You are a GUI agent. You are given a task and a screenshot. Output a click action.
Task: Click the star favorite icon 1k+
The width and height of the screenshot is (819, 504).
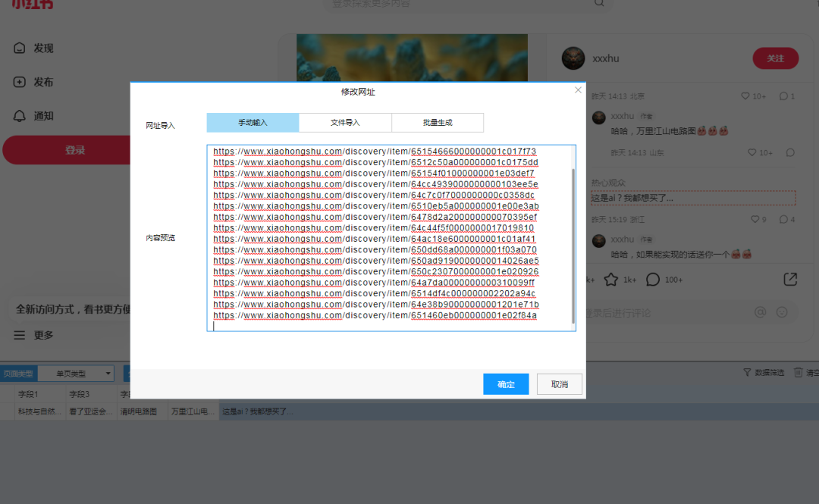click(610, 280)
